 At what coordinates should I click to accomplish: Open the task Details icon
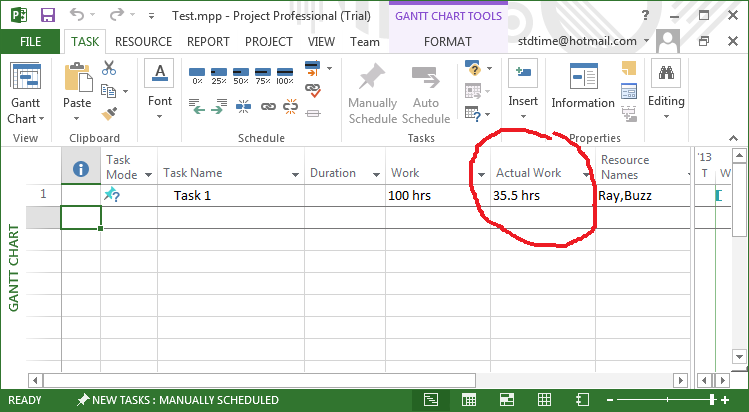point(629,91)
